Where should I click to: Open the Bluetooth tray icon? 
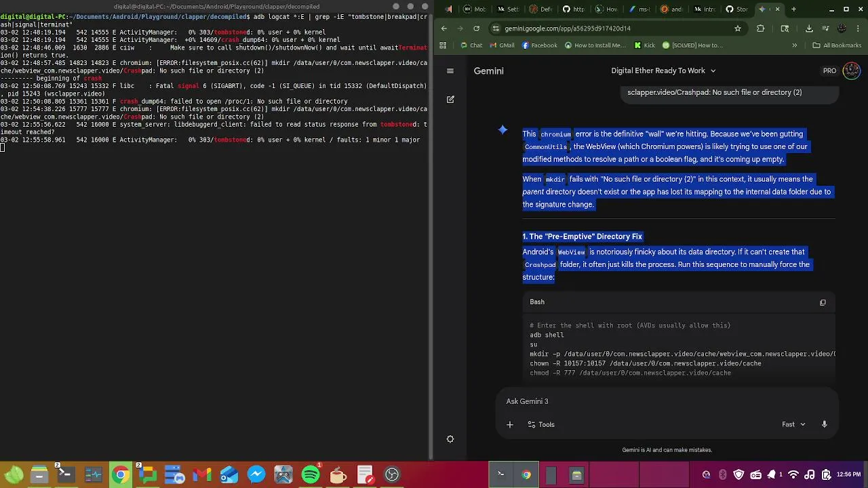click(x=723, y=474)
